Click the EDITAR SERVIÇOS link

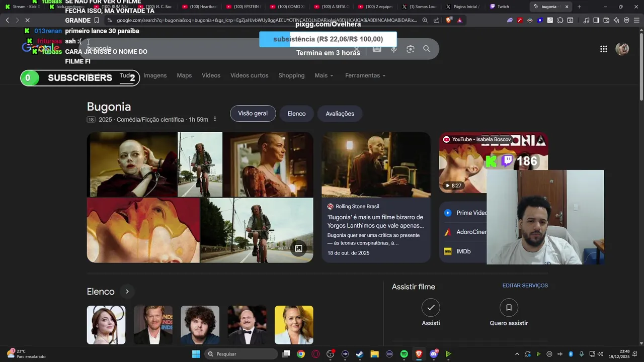(x=525, y=286)
